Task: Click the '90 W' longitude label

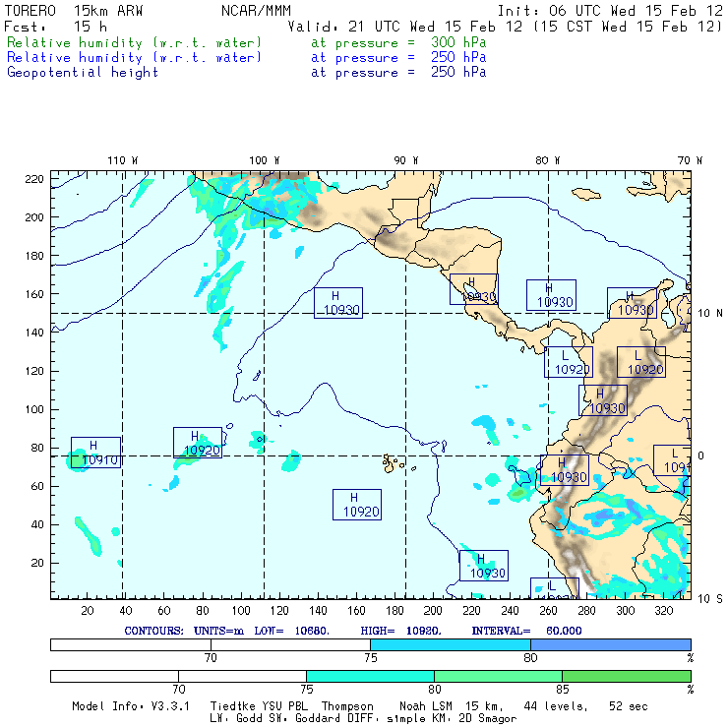Action: [405, 160]
